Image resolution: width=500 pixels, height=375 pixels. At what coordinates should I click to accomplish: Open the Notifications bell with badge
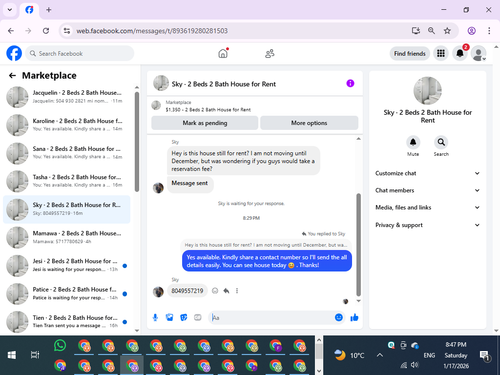coord(460,53)
